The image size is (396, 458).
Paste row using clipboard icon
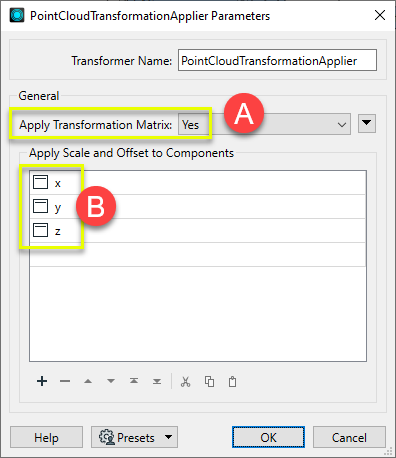pos(232,381)
